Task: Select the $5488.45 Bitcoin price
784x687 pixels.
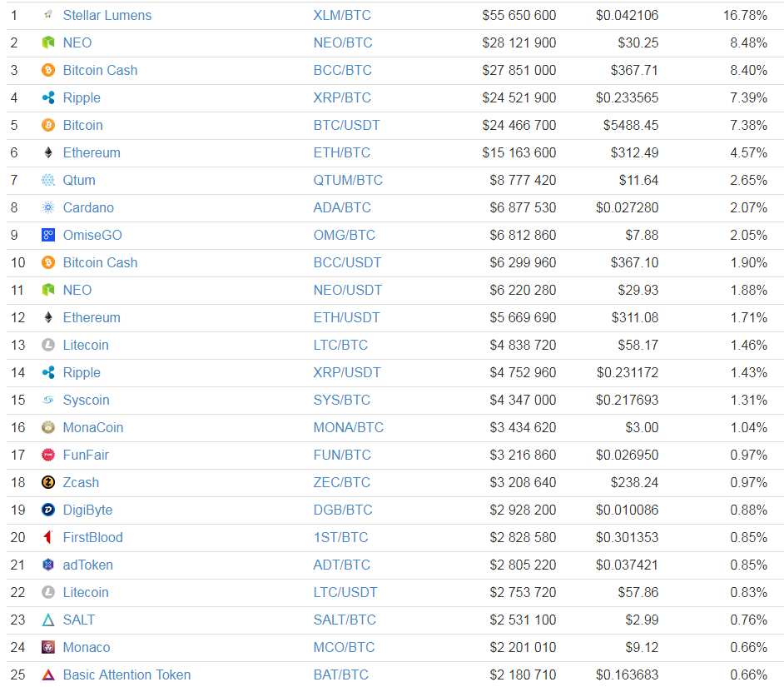Action: (631, 126)
